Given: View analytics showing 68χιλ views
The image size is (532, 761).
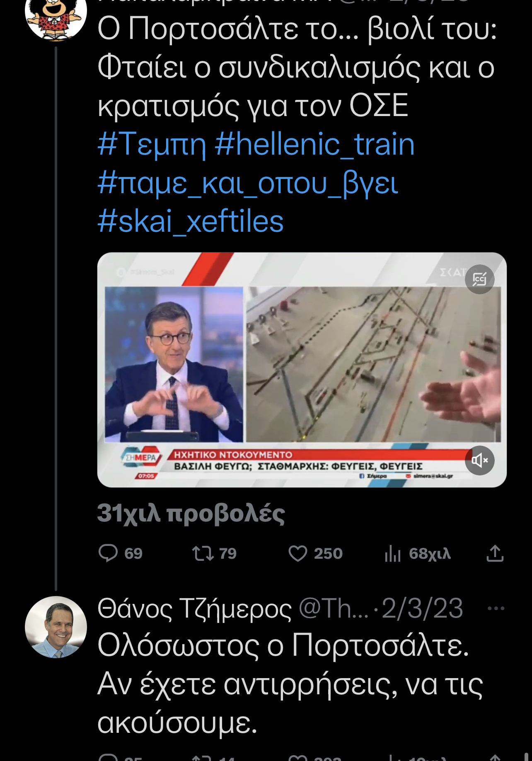Looking at the screenshot, I should (417, 553).
